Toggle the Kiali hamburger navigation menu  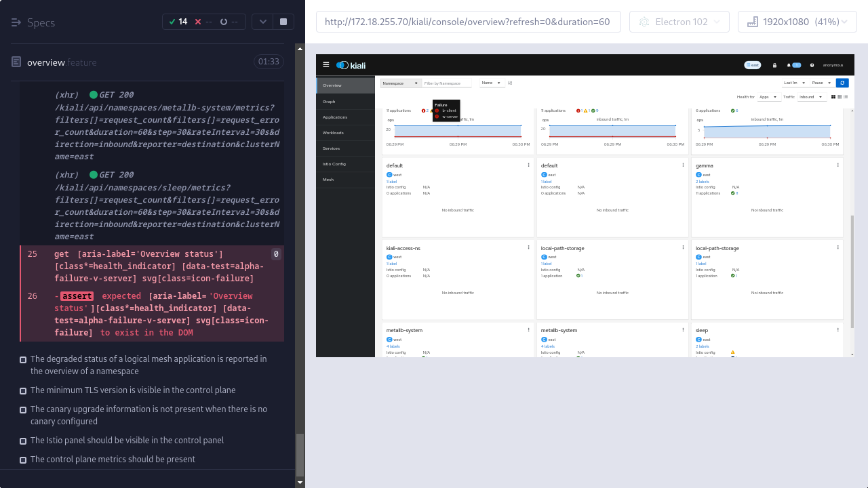pos(326,65)
